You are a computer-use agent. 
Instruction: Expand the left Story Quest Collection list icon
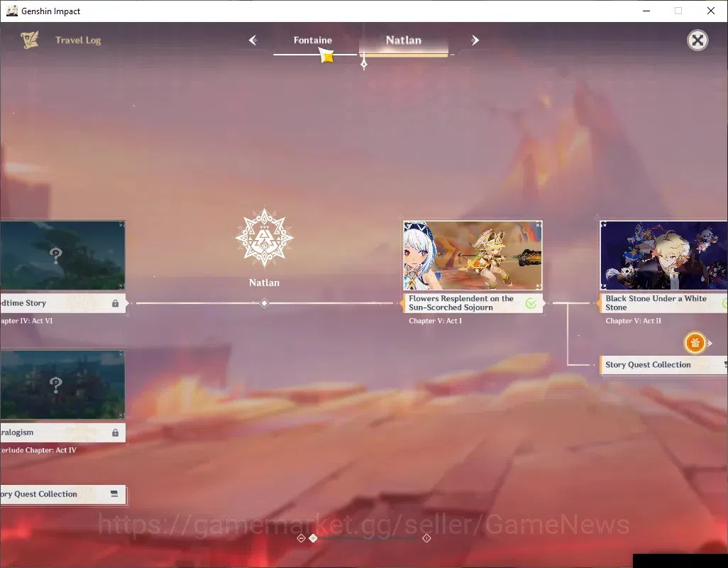click(x=114, y=493)
